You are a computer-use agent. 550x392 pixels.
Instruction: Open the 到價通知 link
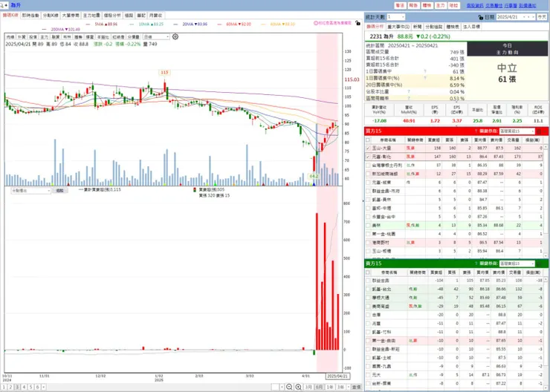(x=528, y=6)
